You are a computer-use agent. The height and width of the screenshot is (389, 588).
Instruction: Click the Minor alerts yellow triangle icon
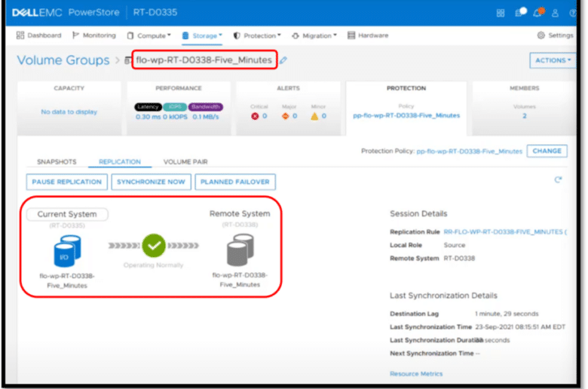coord(314,116)
